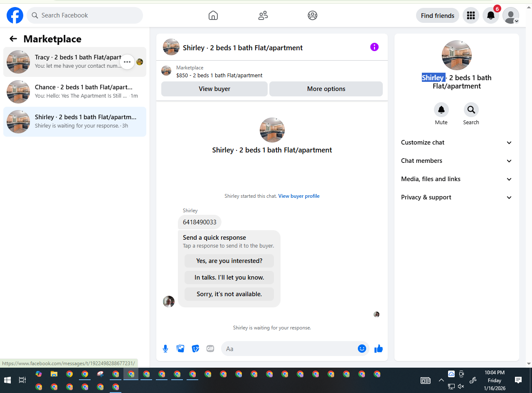Click the Facebook logo icon
532x393 pixels.
click(15, 15)
